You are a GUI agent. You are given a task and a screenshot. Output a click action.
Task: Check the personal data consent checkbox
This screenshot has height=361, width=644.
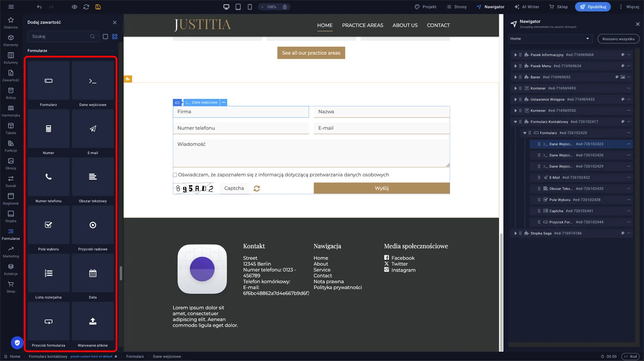pos(175,175)
